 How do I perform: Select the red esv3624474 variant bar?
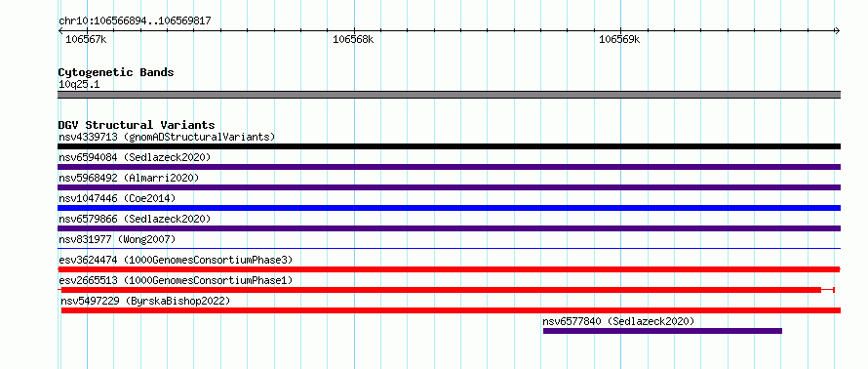coord(449,269)
